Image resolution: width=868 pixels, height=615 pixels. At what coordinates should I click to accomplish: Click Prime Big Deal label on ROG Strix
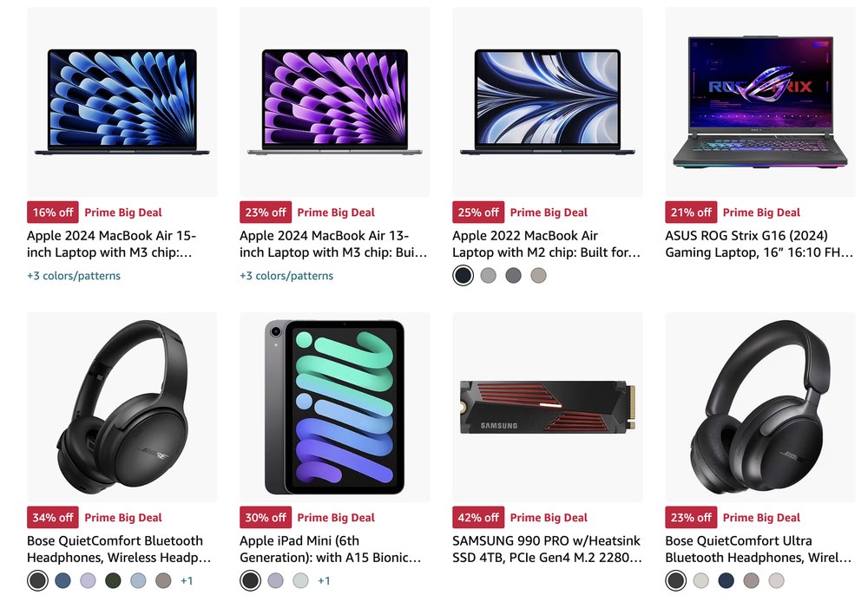761,213
